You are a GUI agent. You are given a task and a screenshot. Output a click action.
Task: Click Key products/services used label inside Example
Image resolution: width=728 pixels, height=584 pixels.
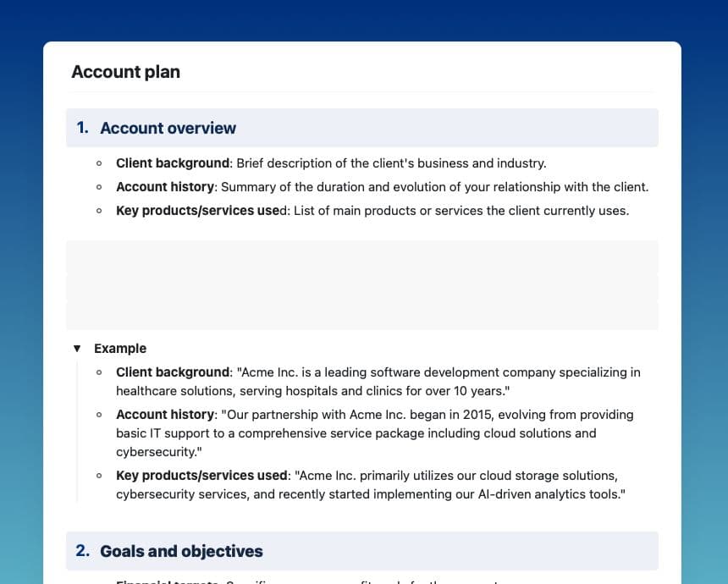click(x=201, y=476)
